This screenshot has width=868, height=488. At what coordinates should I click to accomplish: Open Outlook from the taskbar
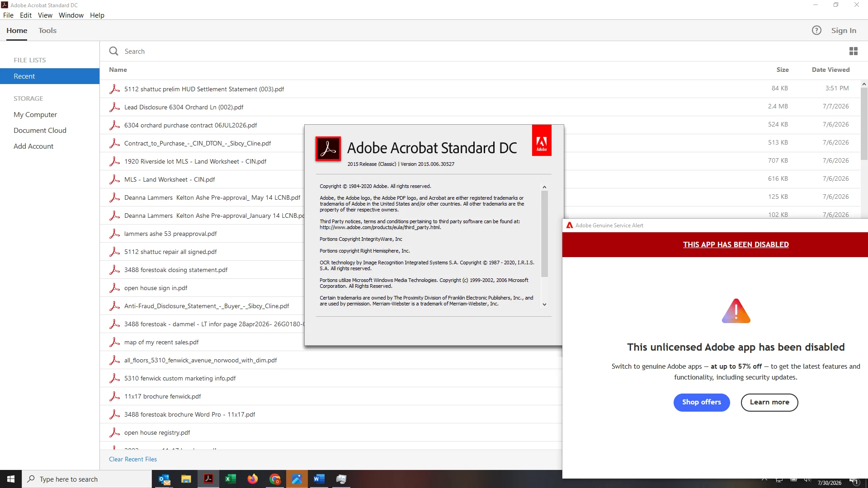coord(164,479)
